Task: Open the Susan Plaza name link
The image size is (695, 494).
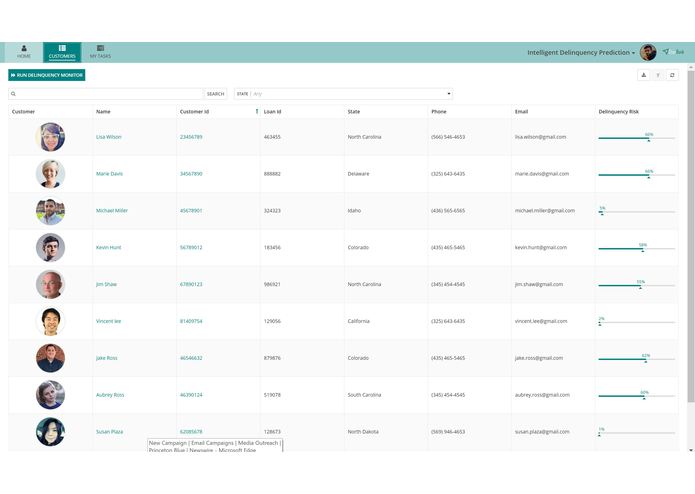Action: (109, 431)
